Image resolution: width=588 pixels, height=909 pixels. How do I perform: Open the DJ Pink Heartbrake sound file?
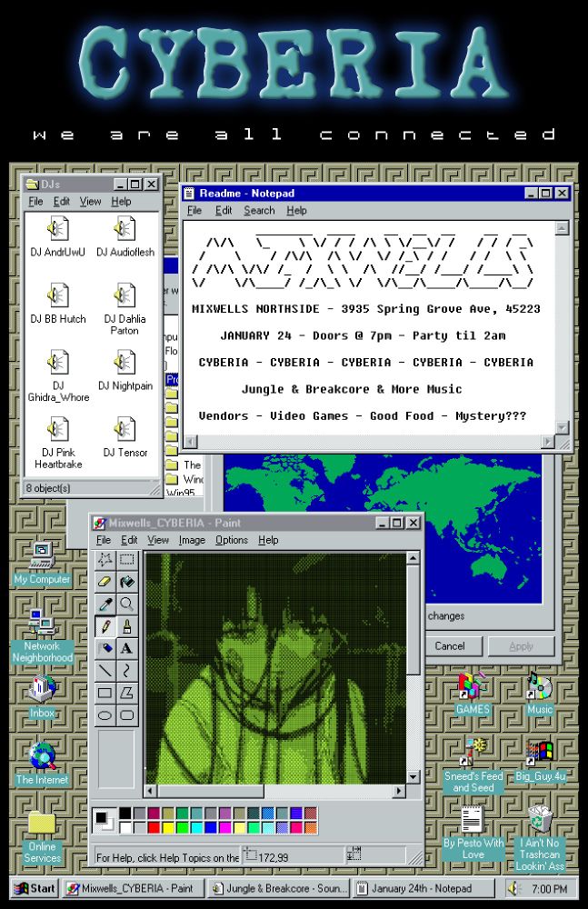coord(58,443)
